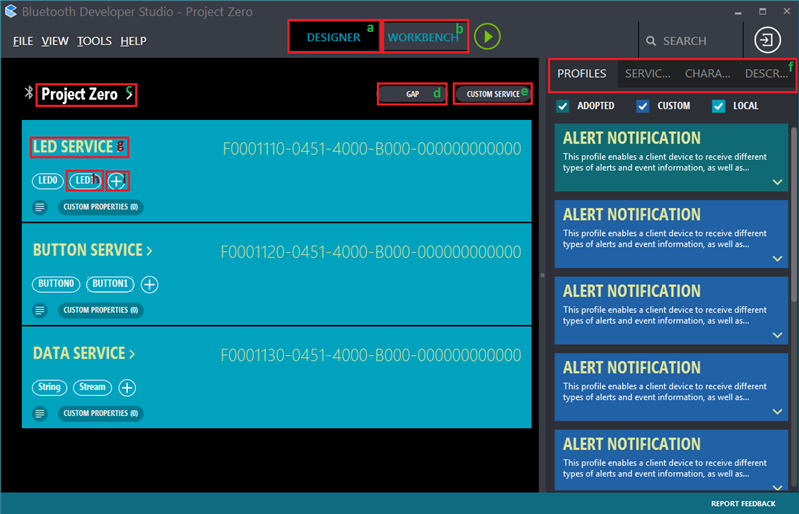Open LED Service custom properties

point(101,207)
